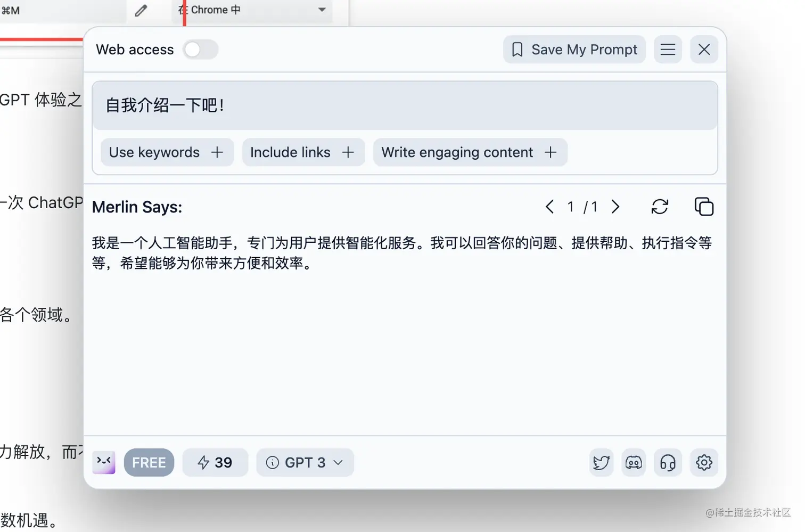Viewport: 805px width, 532px height.
Task: Regenerate the Merlin response
Action: [x=660, y=207]
